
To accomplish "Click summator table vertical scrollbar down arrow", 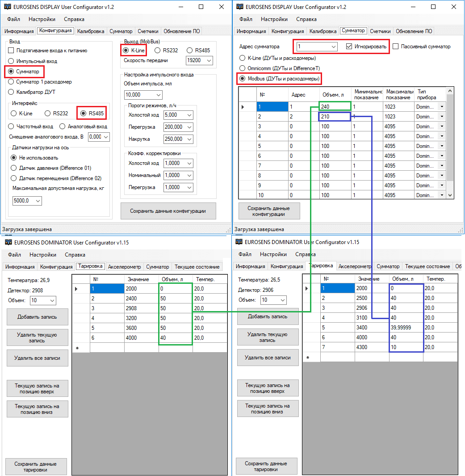I will pos(450,195).
